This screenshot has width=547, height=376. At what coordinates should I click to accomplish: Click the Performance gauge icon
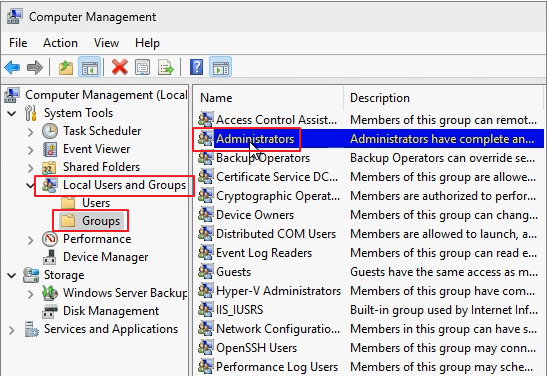50,239
